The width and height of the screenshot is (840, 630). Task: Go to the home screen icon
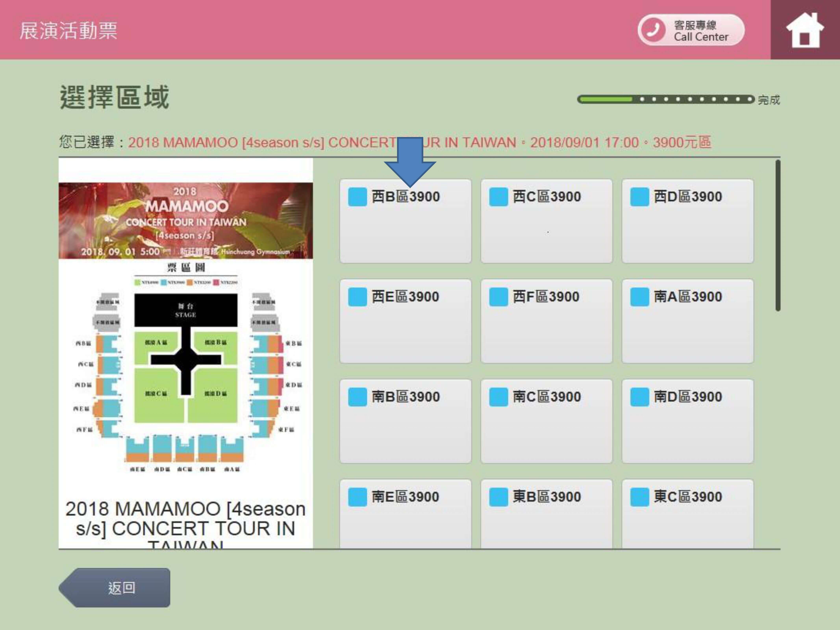click(x=805, y=30)
